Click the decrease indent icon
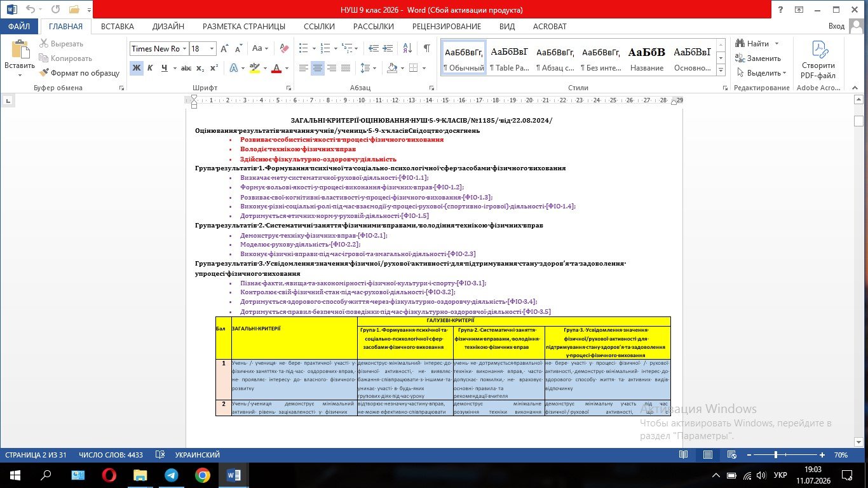868x488 pixels. click(374, 48)
